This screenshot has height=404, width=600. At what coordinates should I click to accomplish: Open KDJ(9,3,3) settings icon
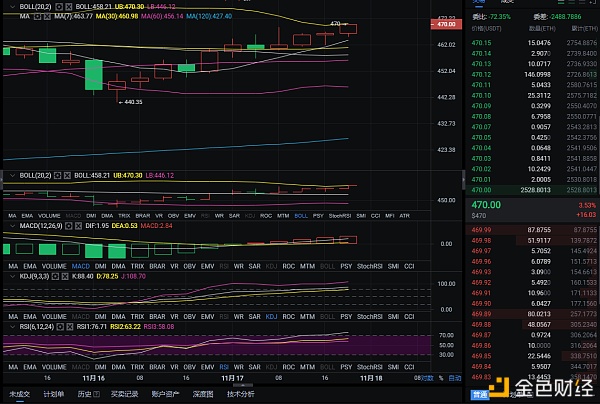[x=55, y=276]
